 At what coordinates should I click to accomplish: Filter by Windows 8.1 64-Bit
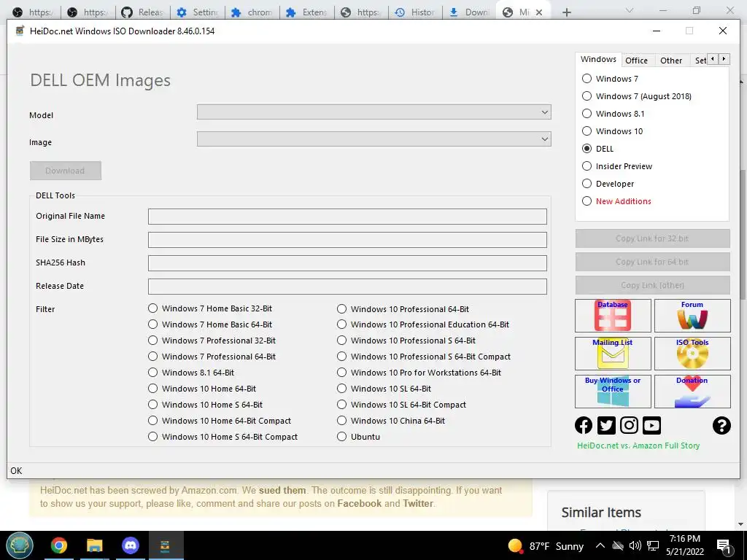[x=152, y=373]
